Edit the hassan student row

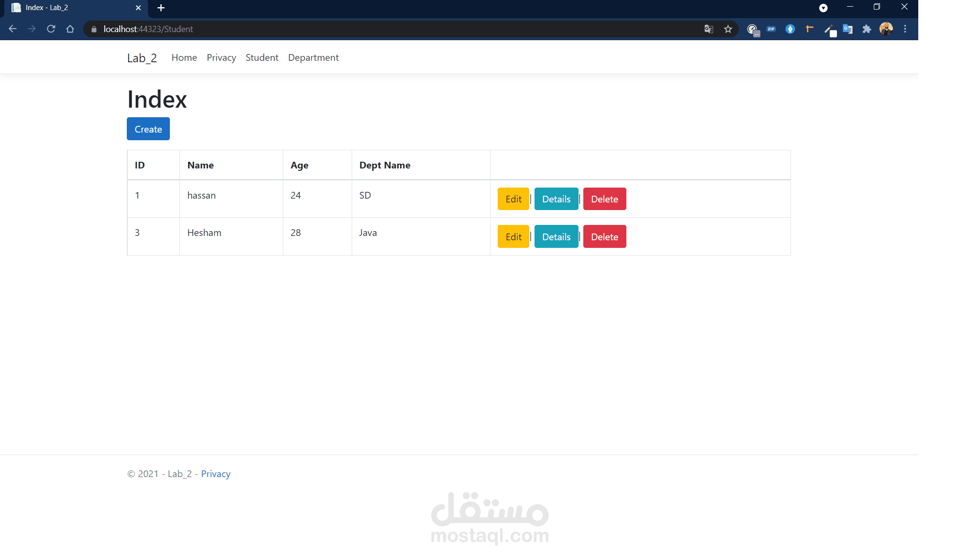(x=513, y=199)
